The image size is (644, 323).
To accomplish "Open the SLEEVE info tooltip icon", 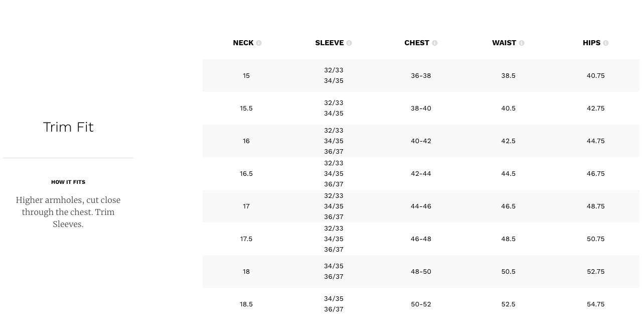I will pos(349,43).
